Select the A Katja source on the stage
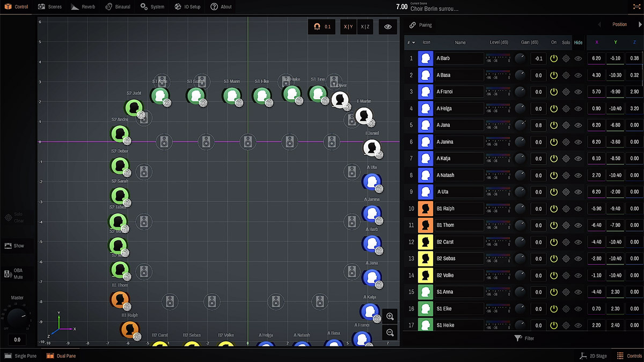The image size is (644, 362). tap(370, 312)
